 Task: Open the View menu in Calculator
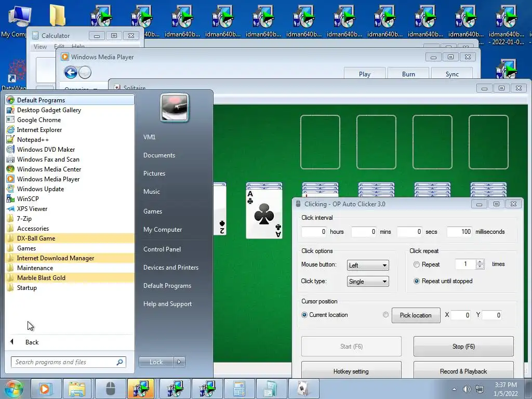pyautogui.click(x=40, y=46)
